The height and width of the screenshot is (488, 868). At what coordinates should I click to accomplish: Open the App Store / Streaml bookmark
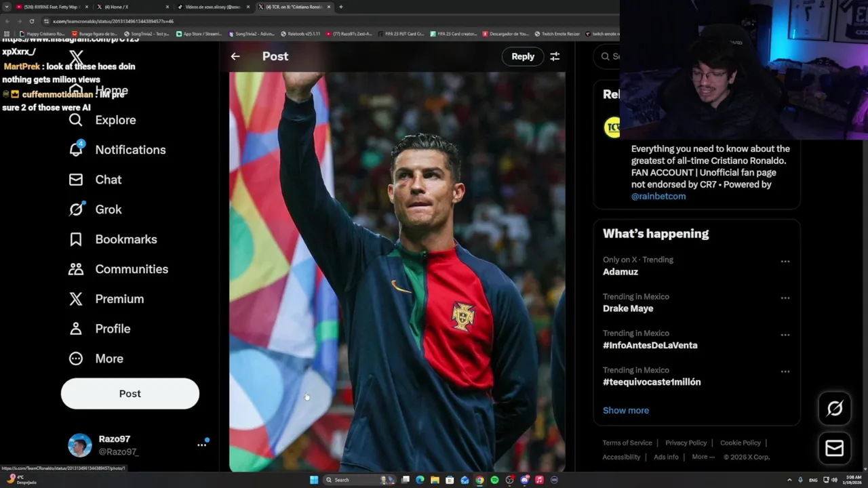click(x=199, y=33)
